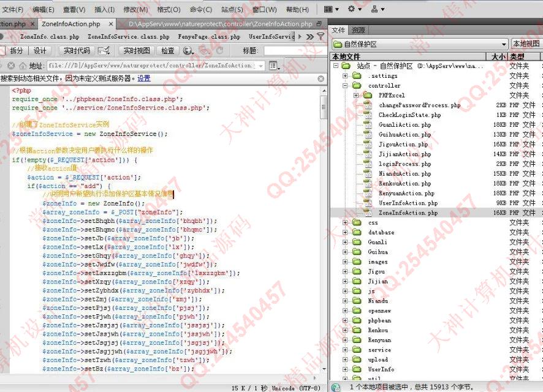Switch to the 资源 panel tab
Image resolution: width=543 pixels, height=392 pixels.
point(358,30)
